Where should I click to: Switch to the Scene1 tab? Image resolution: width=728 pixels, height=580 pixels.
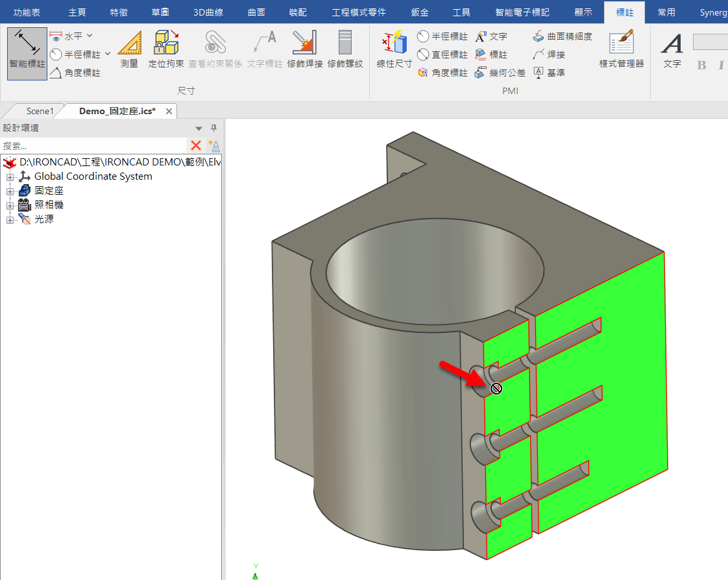(x=40, y=111)
